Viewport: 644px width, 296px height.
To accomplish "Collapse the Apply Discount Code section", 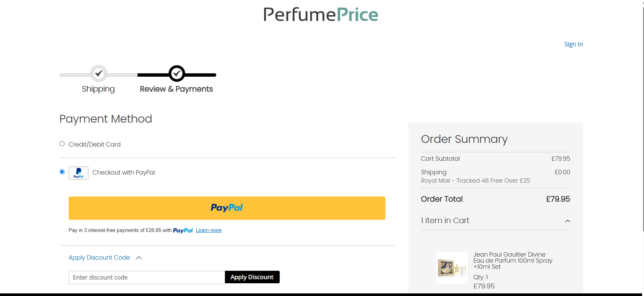I will [x=139, y=257].
